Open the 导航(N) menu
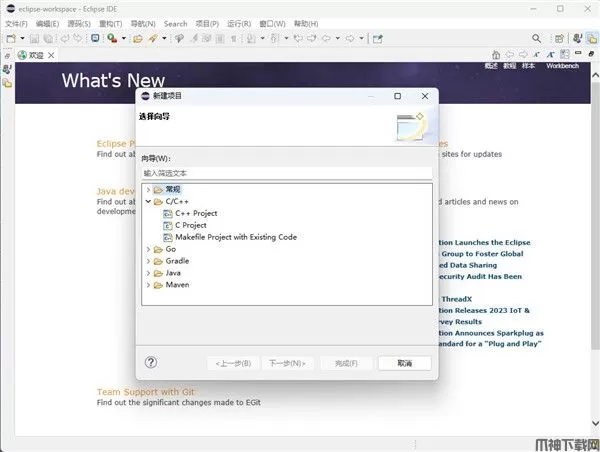 tap(143, 24)
